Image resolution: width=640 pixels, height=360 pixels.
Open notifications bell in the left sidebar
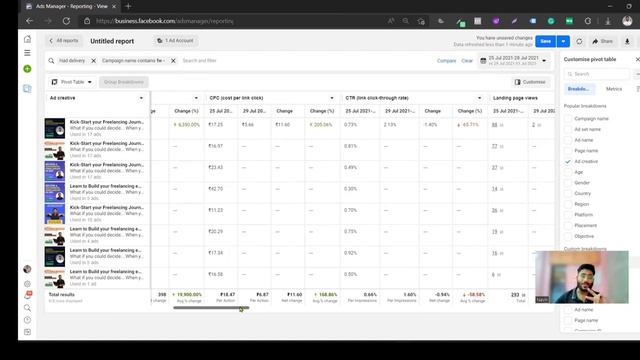click(x=27, y=295)
